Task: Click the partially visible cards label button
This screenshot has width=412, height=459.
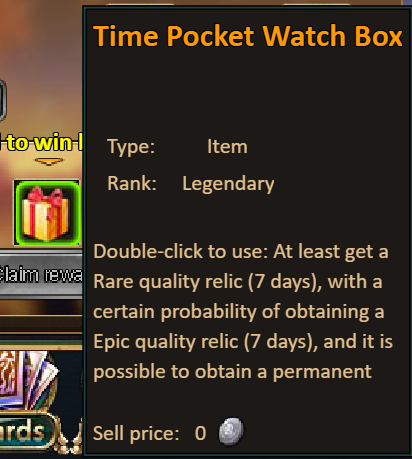Action: coord(27,432)
